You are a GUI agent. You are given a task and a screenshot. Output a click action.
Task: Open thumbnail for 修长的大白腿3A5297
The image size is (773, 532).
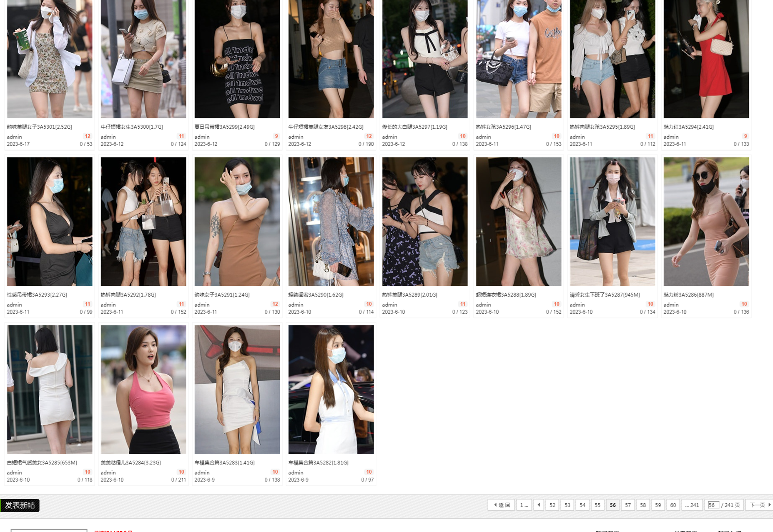(425, 58)
